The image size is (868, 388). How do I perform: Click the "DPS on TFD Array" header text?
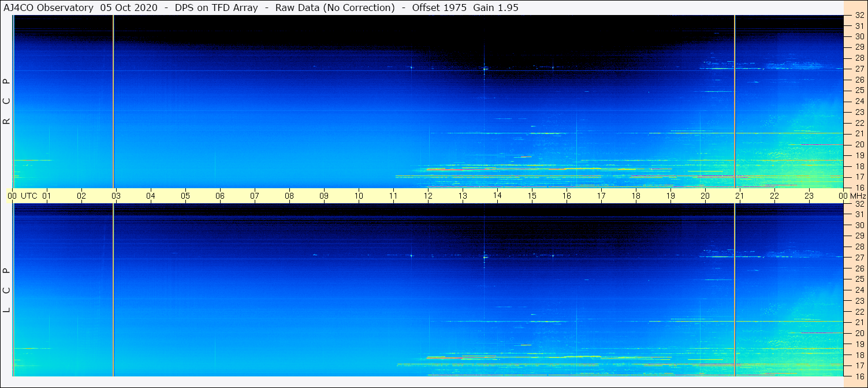pyautogui.click(x=216, y=8)
